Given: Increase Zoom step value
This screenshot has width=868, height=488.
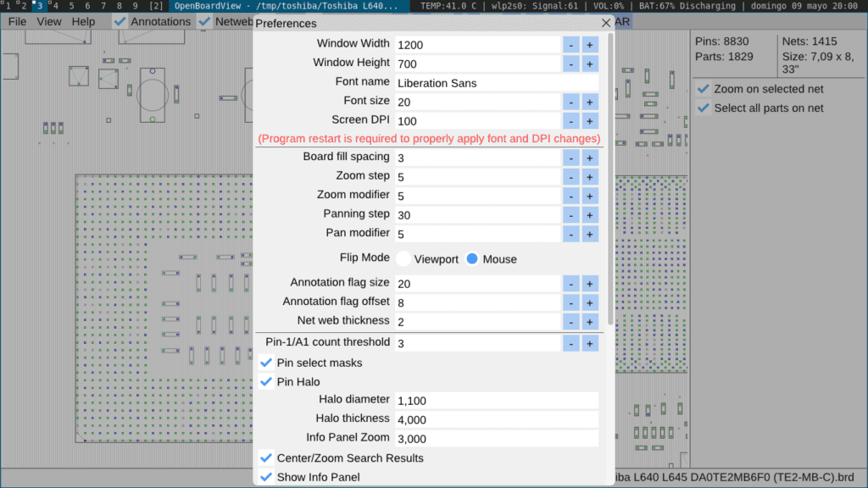Looking at the screenshot, I should tap(590, 177).
